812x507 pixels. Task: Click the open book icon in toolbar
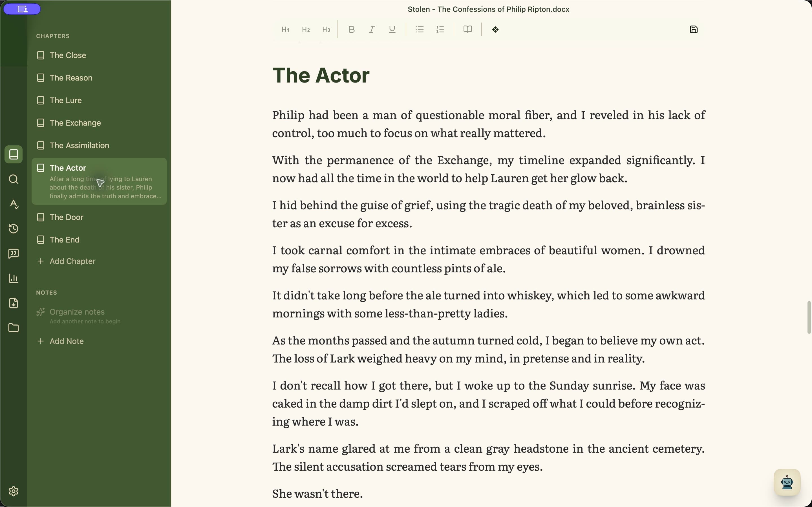468,30
